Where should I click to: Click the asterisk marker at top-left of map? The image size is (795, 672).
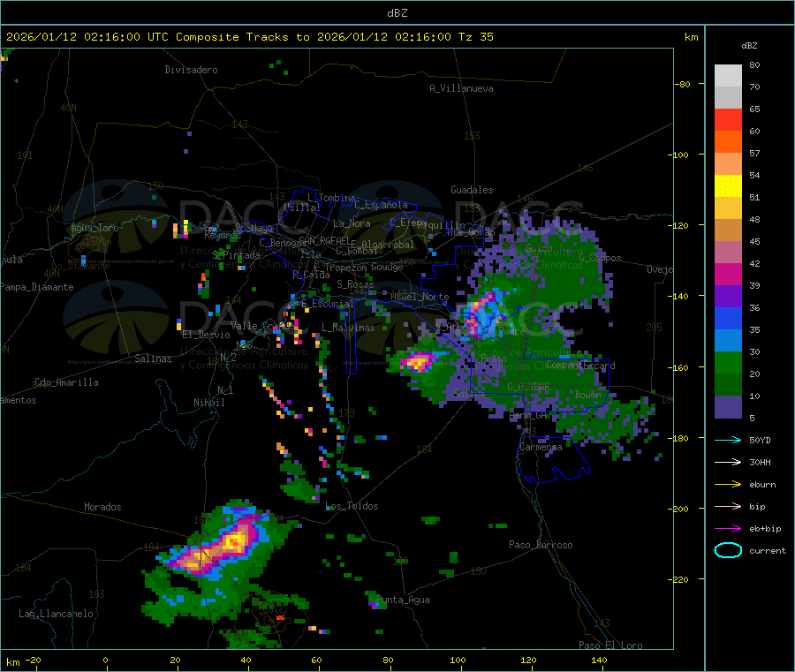point(17,81)
